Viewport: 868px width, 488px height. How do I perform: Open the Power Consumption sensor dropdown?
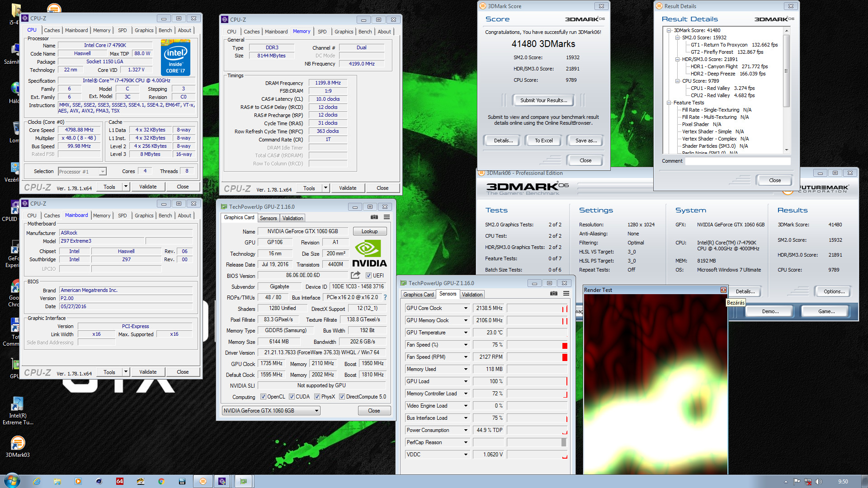(466, 430)
